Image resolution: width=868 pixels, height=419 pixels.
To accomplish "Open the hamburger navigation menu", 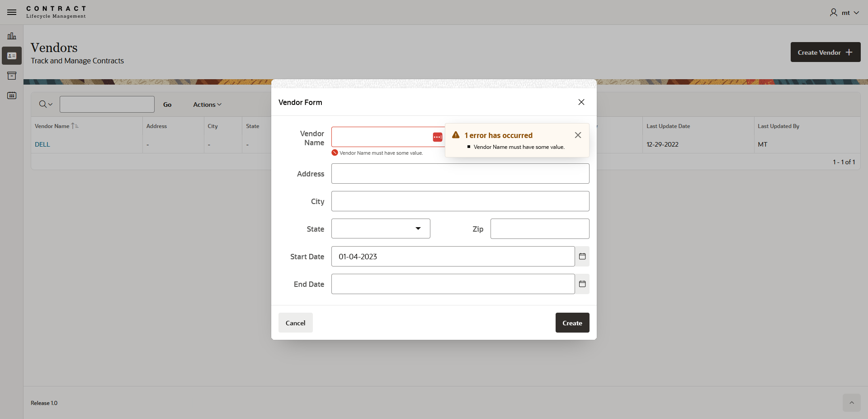I will [x=12, y=12].
